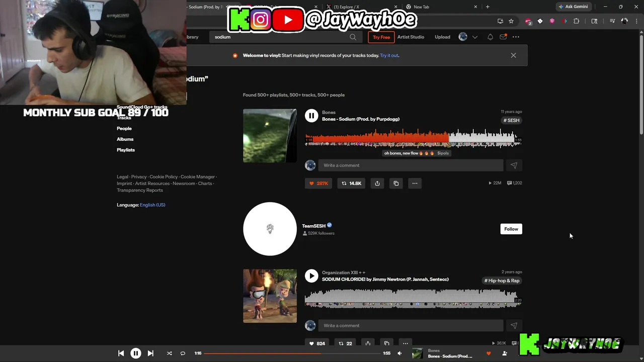Screen dimensions: 644x362
Task: Click Ask Gemini button
Action: click(x=573, y=7)
